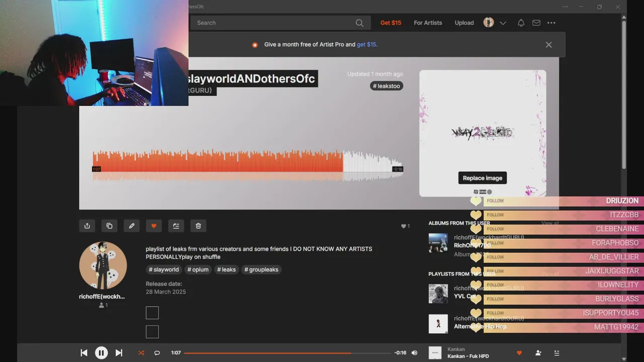Open the three-dot more menu in header

[551, 23]
